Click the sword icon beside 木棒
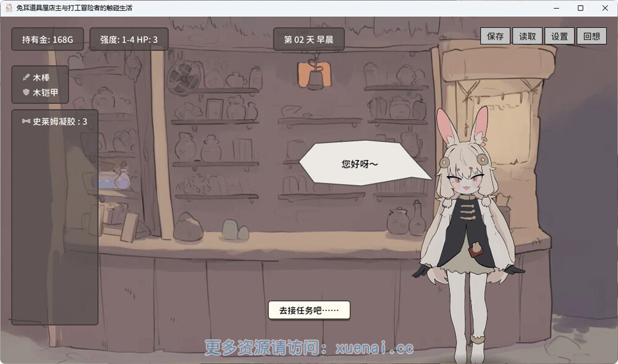This screenshot has height=364, width=618. point(26,77)
